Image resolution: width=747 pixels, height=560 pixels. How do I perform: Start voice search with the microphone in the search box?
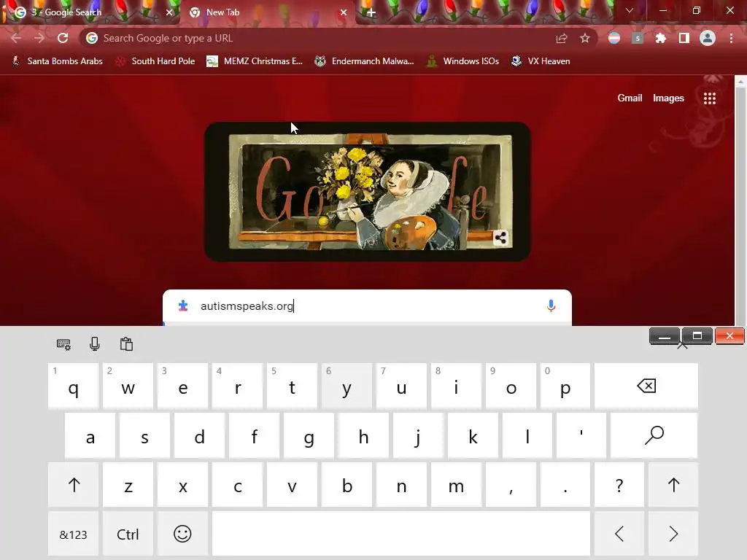coord(551,306)
